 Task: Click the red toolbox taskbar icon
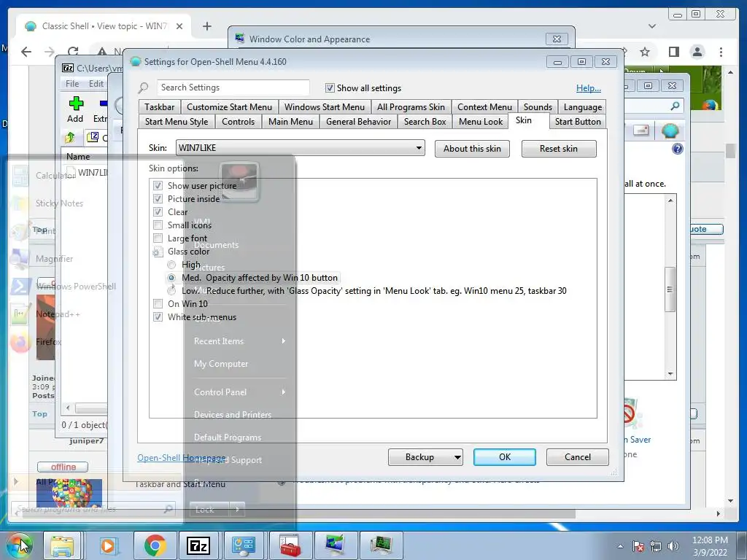(x=290, y=545)
